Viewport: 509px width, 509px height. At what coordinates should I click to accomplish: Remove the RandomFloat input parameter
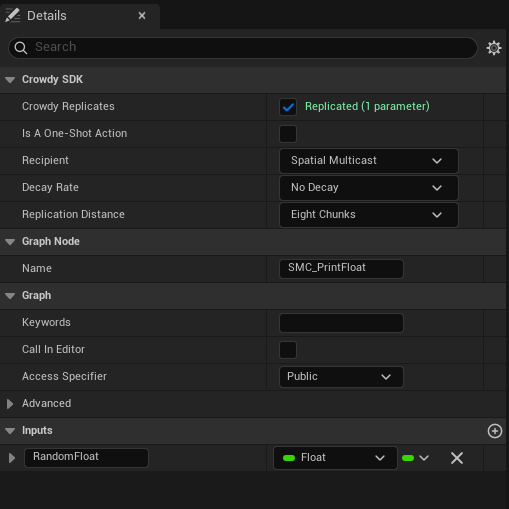457,458
